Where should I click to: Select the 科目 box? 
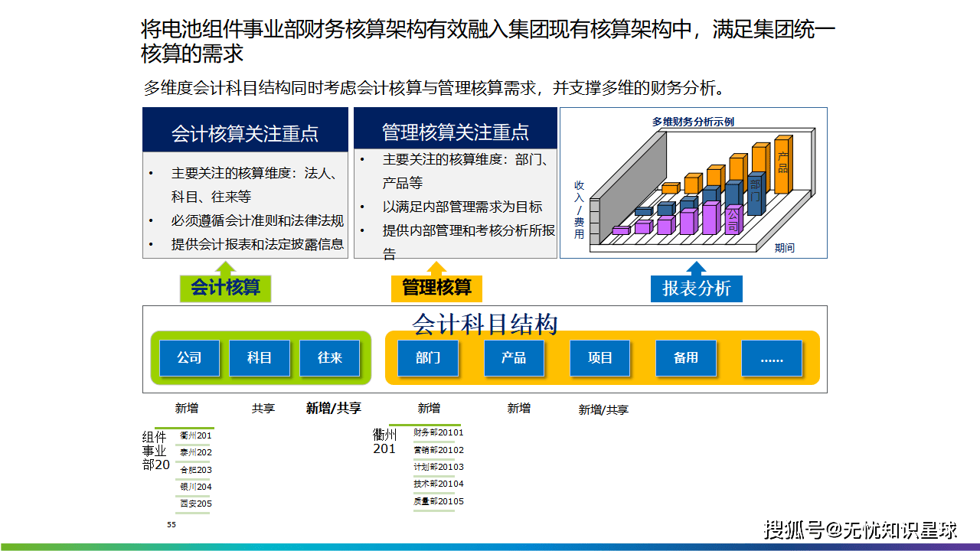pyautogui.click(x=260, y=357)
